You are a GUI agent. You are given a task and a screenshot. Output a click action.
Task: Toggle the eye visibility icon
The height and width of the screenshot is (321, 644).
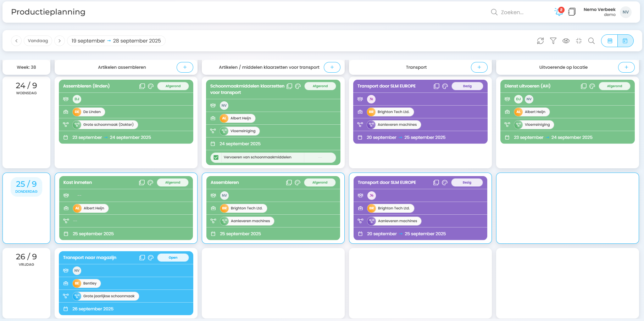566,41
